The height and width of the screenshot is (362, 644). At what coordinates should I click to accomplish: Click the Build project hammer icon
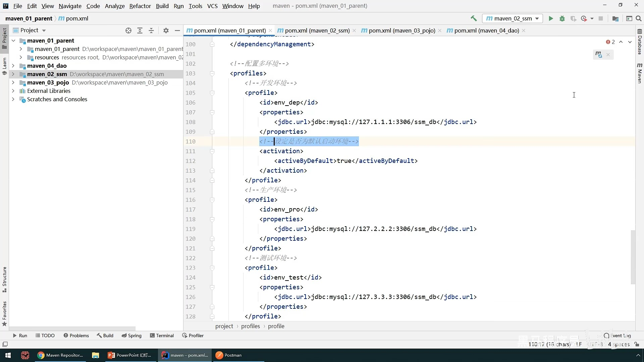[474, 18]
